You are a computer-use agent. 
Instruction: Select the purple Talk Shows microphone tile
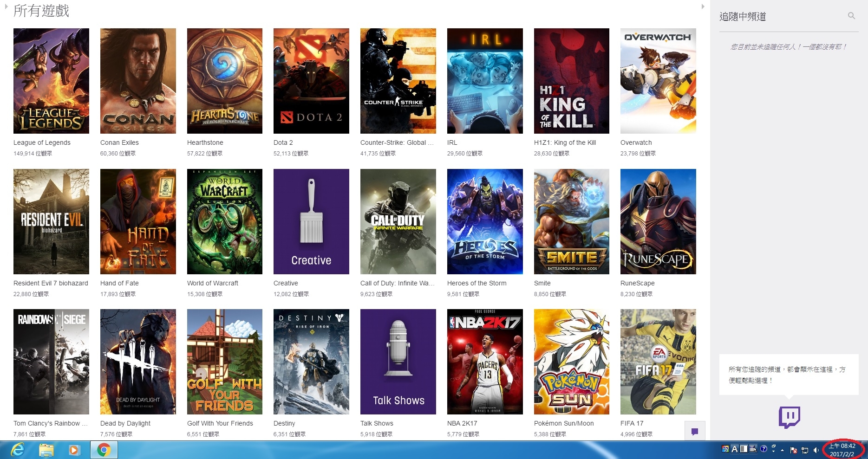pyautogui.click(x=398, y=362)
